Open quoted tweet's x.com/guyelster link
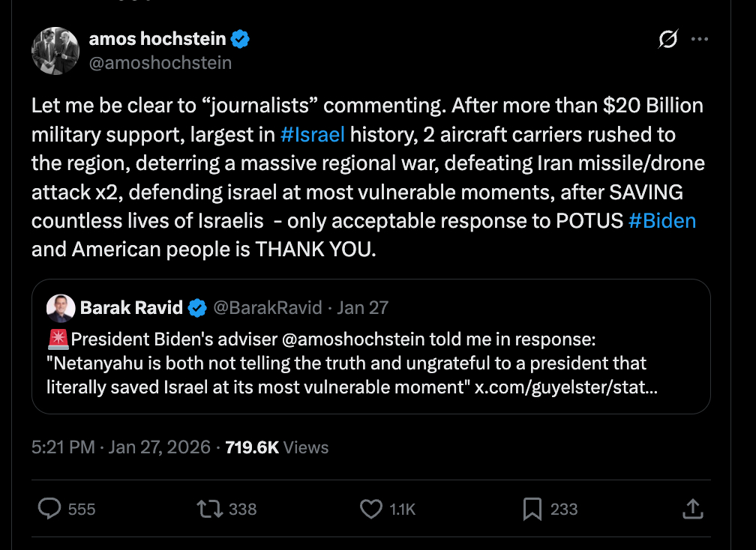756x550 pixels. (x=566, y=389)
